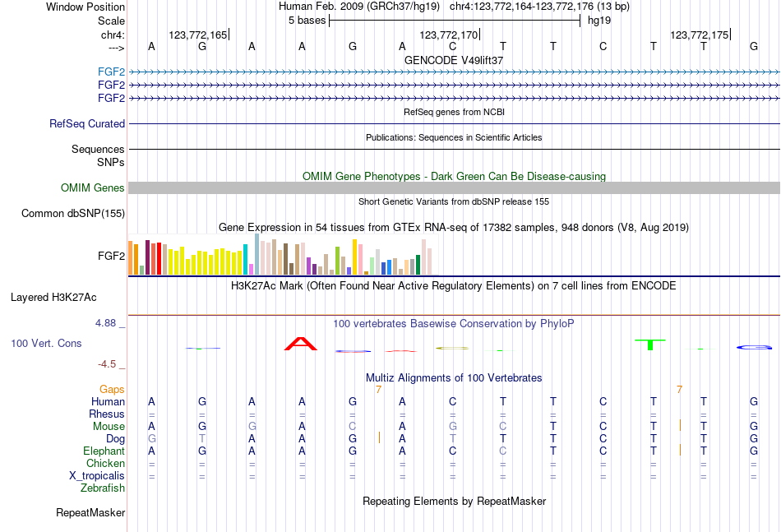Click the Gaps row label
781x532 pixels.
[112, 389]
